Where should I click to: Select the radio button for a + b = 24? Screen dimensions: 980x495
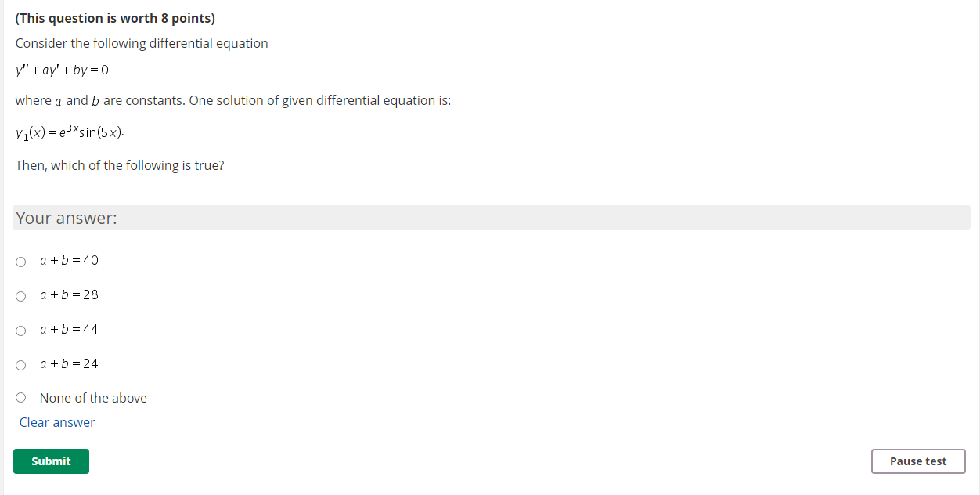[x=20, y=365]
